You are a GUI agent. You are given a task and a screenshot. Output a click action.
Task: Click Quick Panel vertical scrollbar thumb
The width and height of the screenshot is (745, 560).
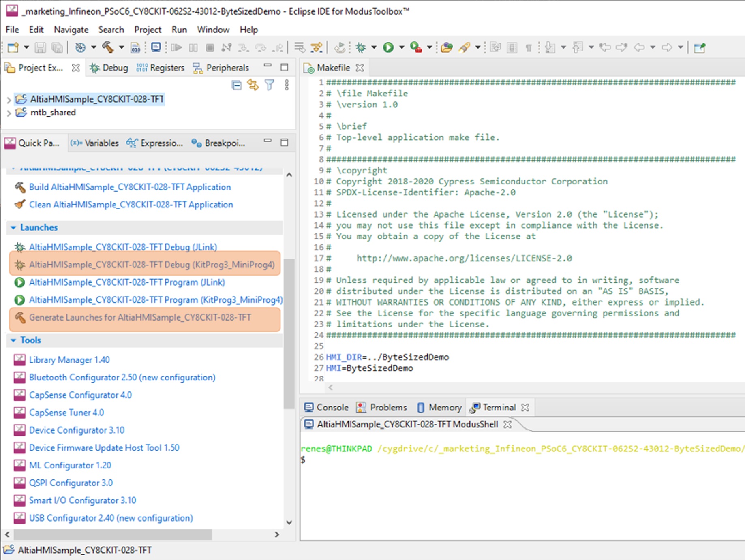tap(289, 333)
